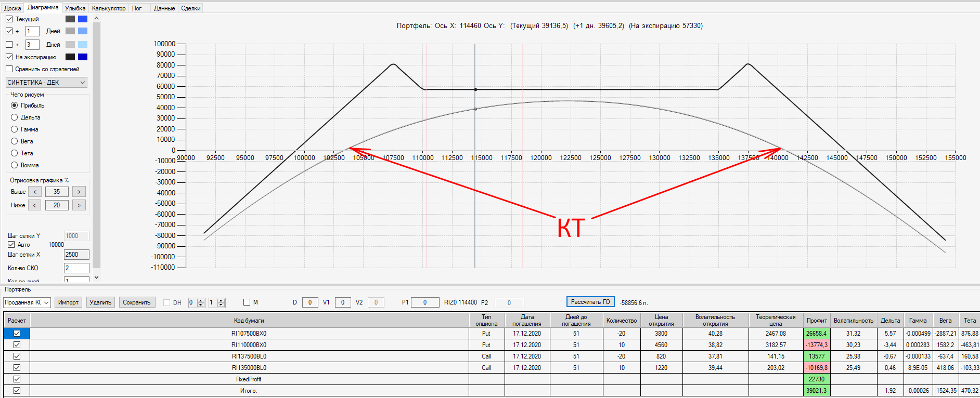
Task: Select the Гамма radio button
Action: tap(15, 129)
